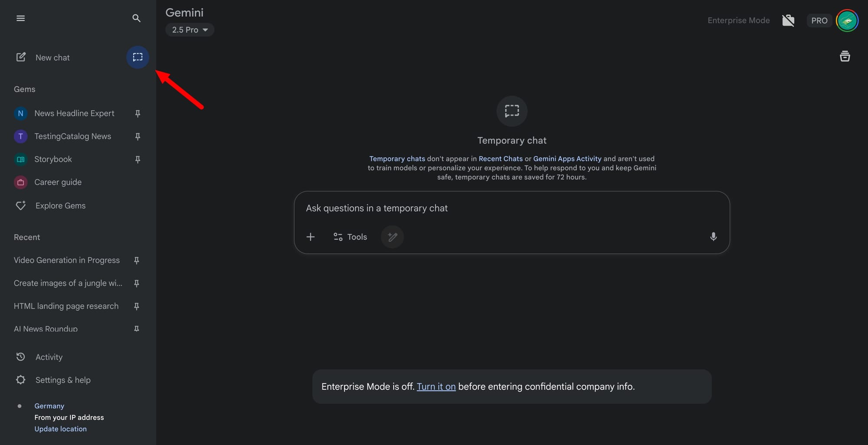
Task: Open the Tools menu in prompt box
Action: (350, 237)
